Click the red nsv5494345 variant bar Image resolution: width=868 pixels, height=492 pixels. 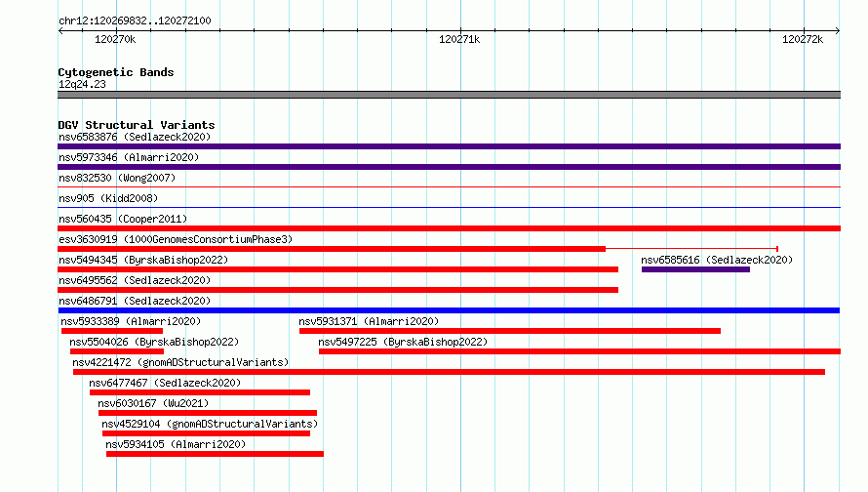337,269
